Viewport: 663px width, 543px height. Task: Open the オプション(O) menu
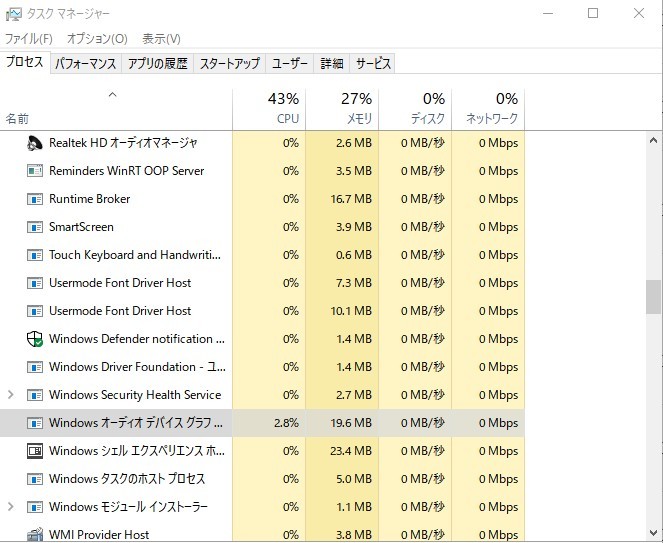click(97, 39)
